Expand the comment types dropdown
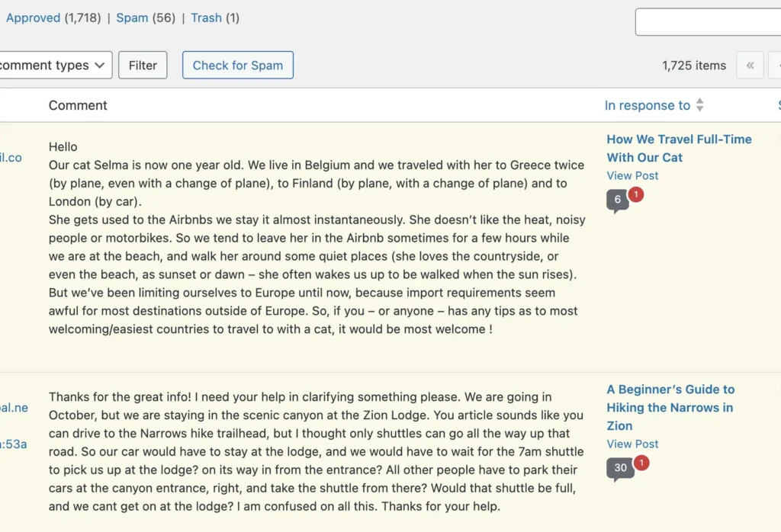 coord(56,66)
